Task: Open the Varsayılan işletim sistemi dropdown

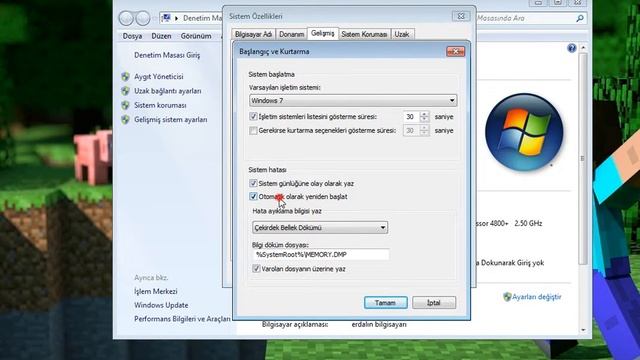Action: pos(353,100)
